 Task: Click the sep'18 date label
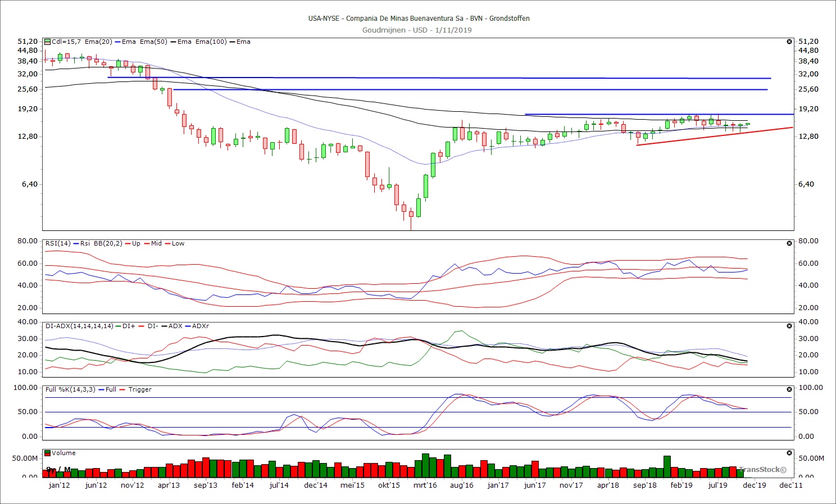(x=645, y=485)
